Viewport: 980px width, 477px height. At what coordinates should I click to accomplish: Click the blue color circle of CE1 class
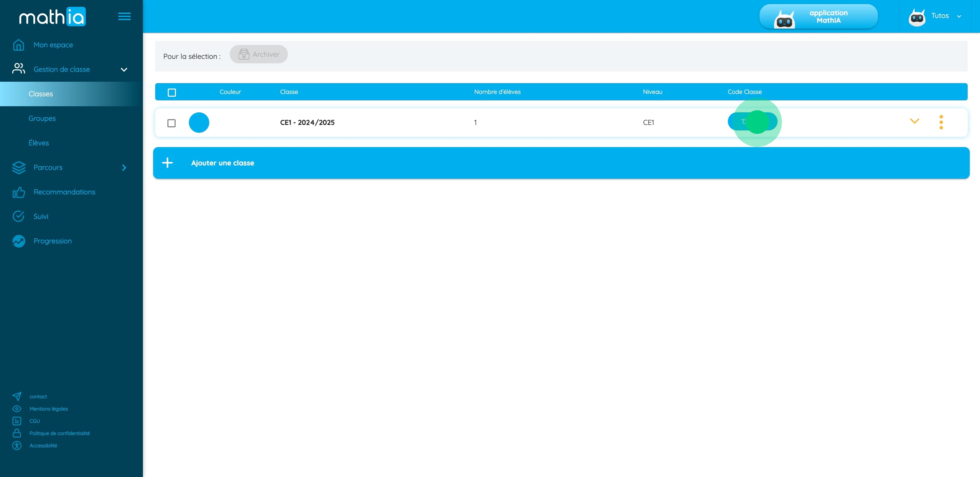pos(199,123)
